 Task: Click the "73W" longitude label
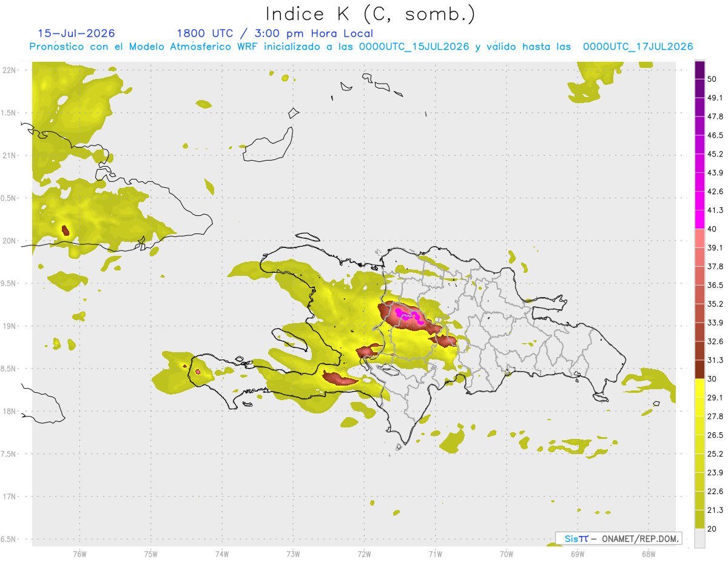pyautogui.click(x=293, y=554)
